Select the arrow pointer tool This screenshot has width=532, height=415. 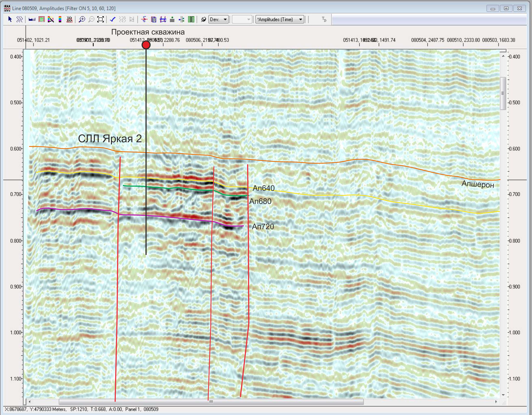click(10, 19)
